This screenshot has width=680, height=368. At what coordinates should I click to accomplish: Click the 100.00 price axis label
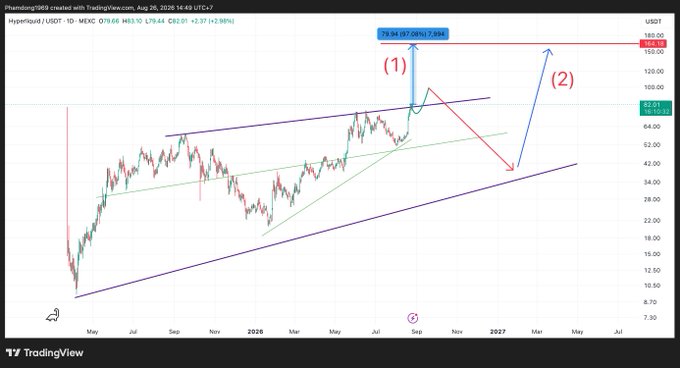click(x=654, y=87)
